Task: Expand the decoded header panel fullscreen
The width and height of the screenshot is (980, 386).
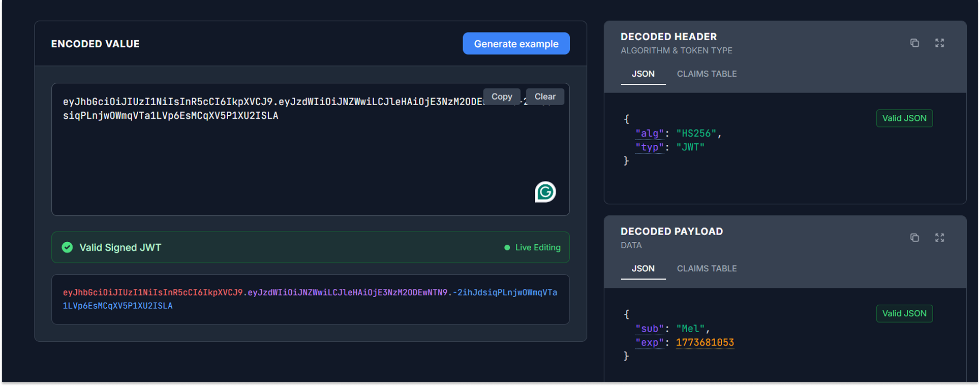Action: 939,43
